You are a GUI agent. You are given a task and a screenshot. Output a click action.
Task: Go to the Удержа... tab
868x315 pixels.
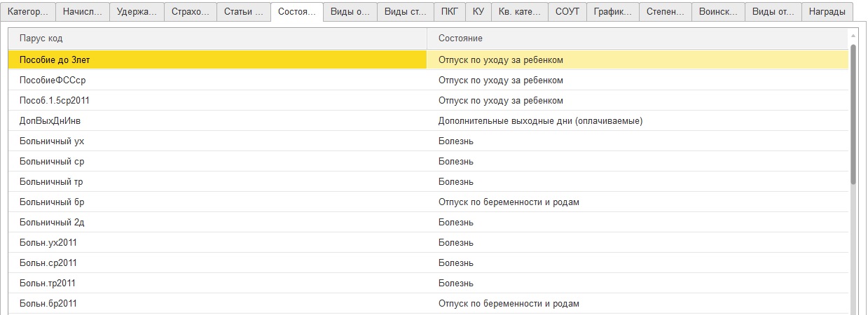pyautogui.click(x=137, y=12)
